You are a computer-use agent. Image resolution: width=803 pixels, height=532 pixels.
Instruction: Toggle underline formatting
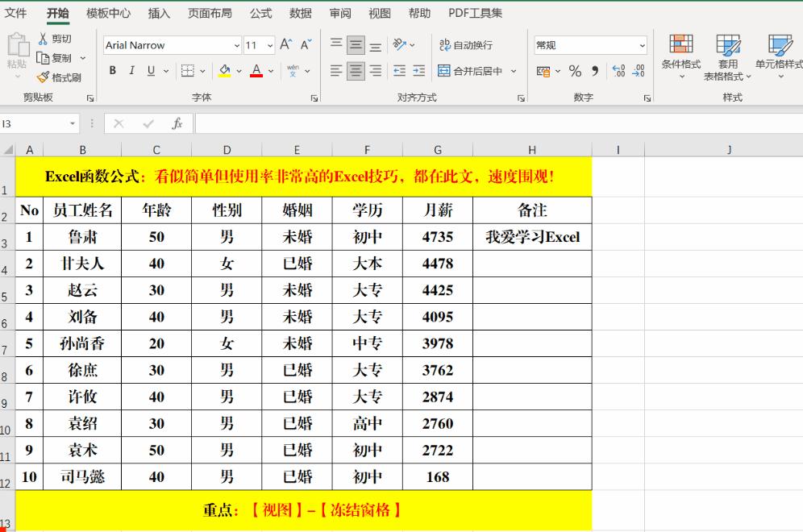[149, 71]
